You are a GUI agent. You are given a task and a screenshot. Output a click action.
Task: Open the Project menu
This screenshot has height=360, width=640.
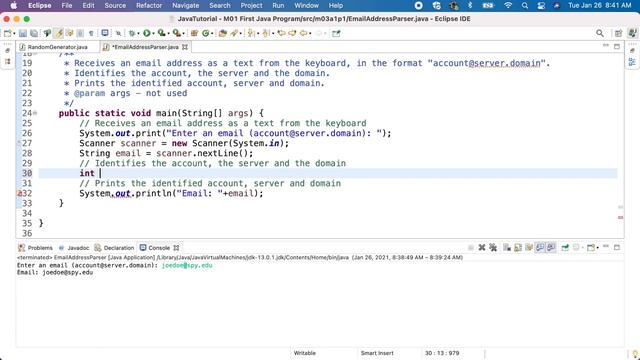pyautogui.click(x=251, y=6)
